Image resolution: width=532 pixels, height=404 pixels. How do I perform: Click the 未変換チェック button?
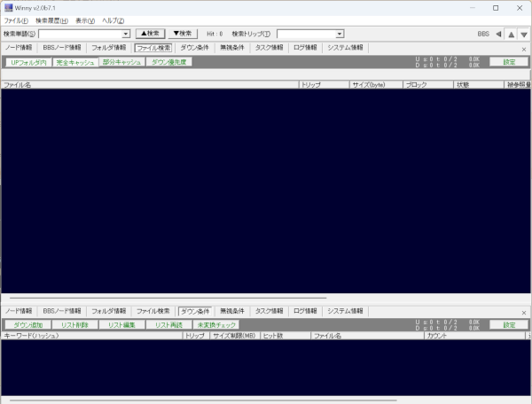pos(216,325)
